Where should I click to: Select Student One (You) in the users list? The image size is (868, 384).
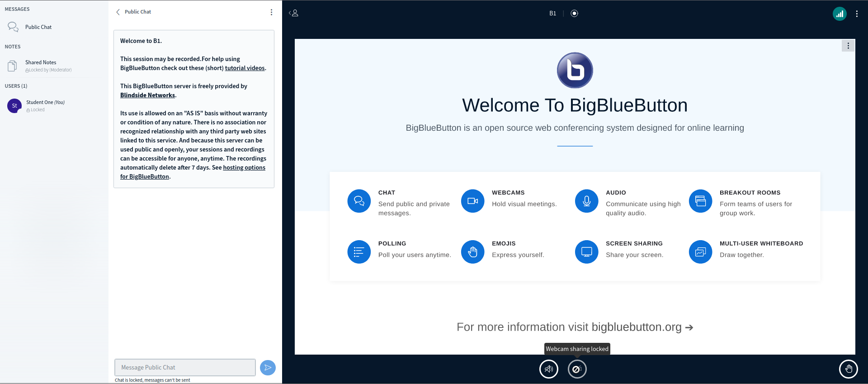(x=54, y=106)
